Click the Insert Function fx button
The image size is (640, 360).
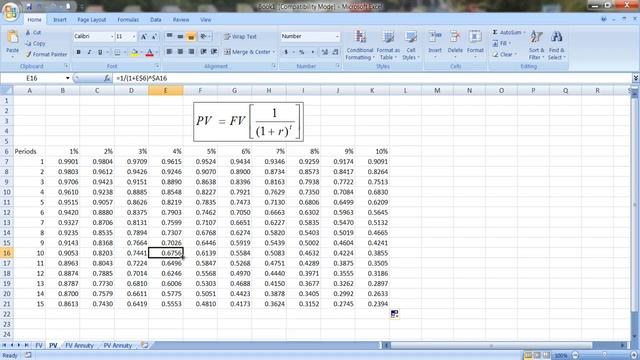pos(107,78)
